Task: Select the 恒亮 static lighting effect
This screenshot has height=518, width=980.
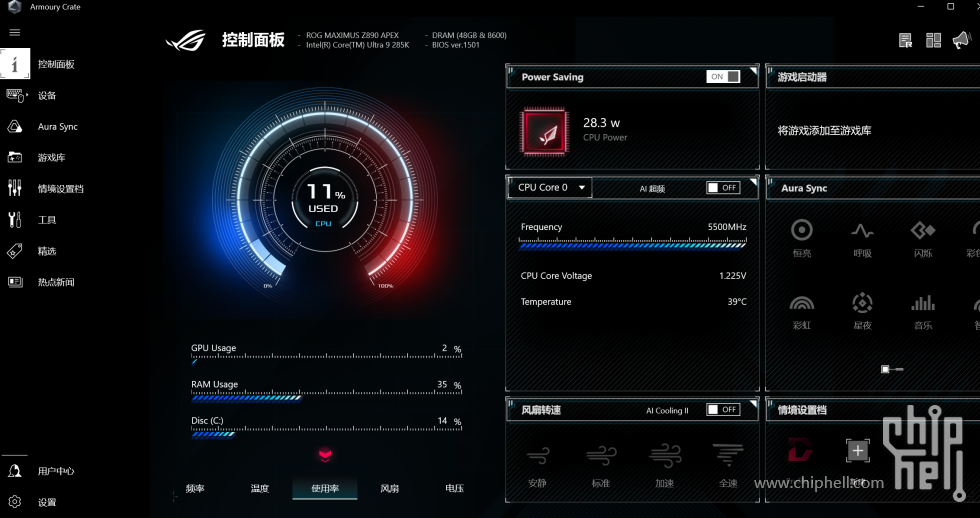Action: (x=802, y=238)
